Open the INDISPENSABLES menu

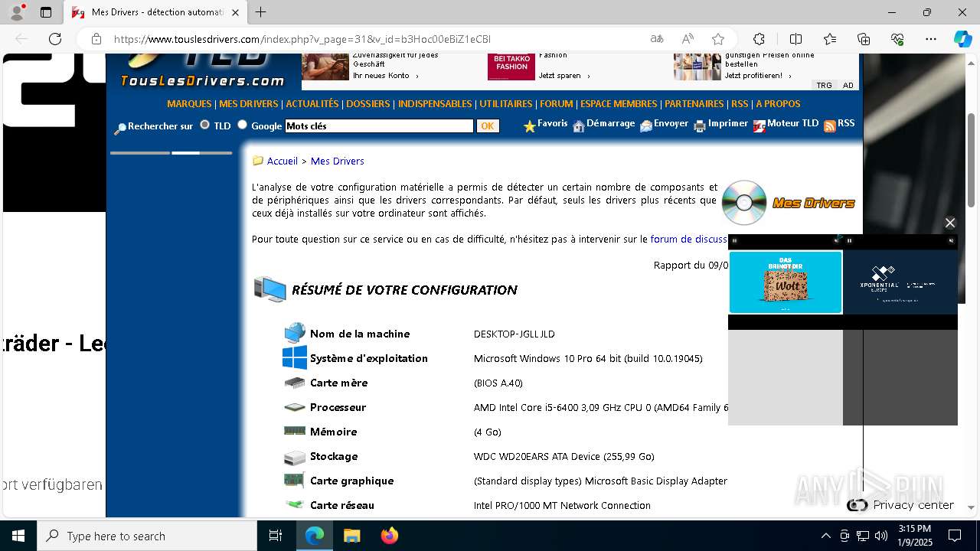pyautogui.click(x=435, y=104)
